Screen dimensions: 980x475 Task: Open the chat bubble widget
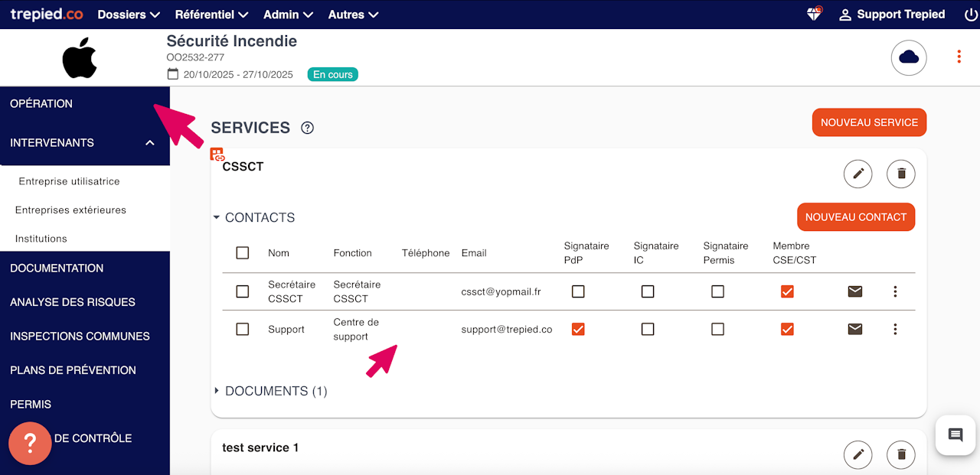955,435
